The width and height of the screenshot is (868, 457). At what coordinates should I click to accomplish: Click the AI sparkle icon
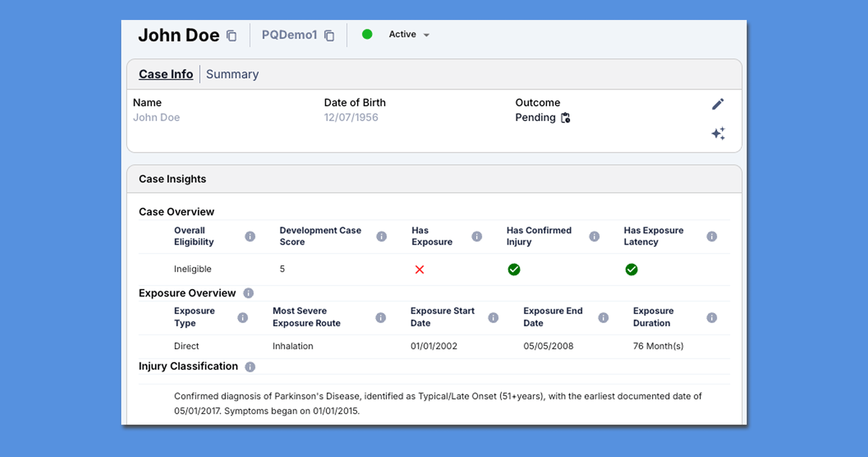pos(718,133)
